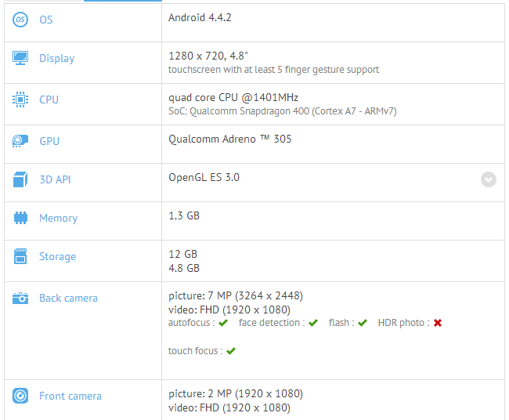Click the flash green checkmark
Image resolution: width=509 pixels, height=420 pixels.
point(363,323)
